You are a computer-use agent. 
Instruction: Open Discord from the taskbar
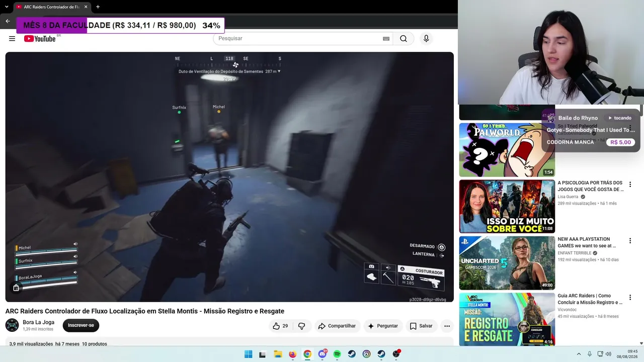click(x=323, y=354)
